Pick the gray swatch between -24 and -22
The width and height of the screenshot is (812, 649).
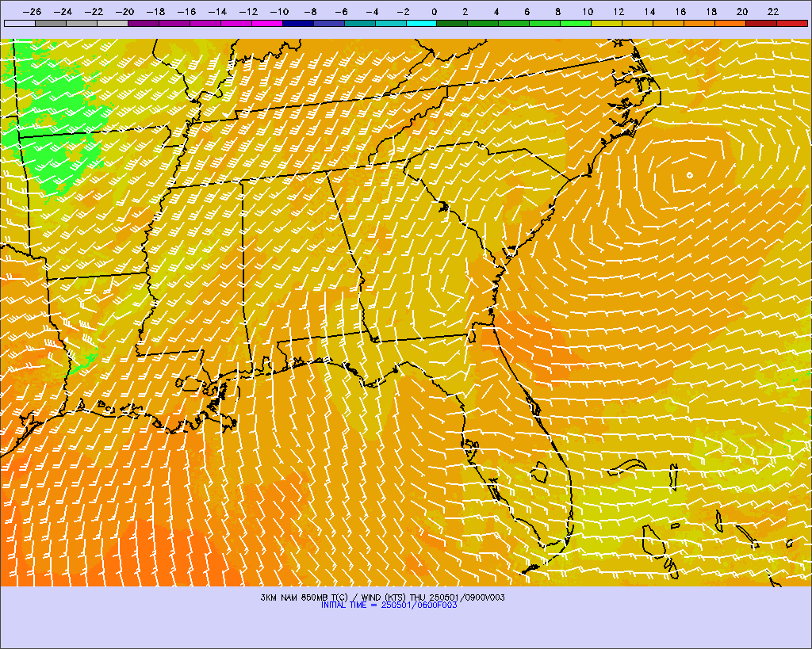click(x=82, y=23)
